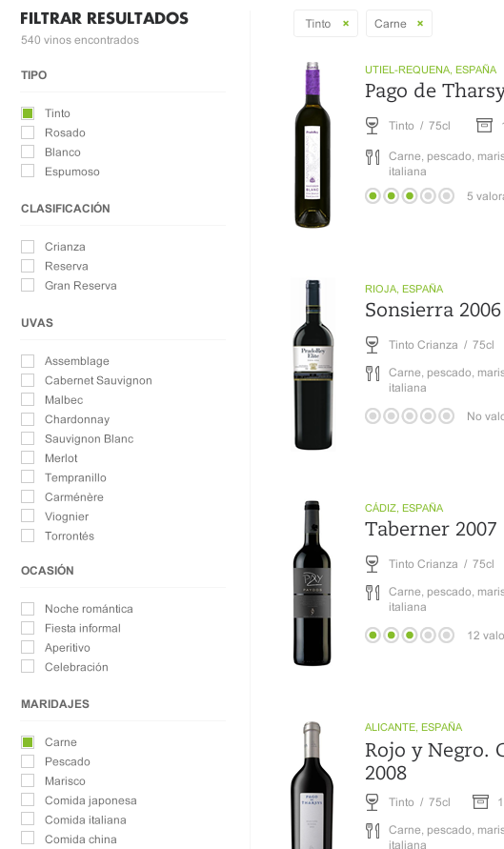Open the Taberner 2007 wine page

click(431, 529)
